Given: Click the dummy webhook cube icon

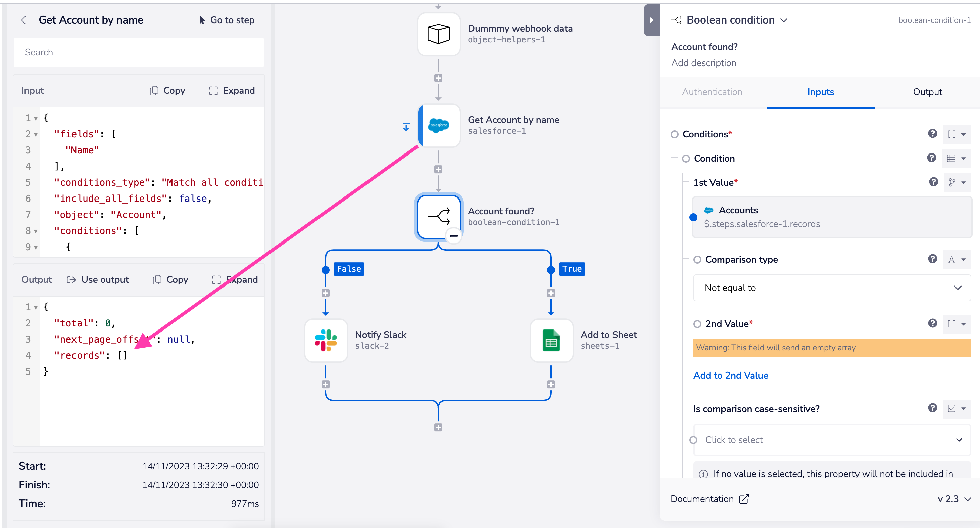Looking at the screenshot, I should (438, 33).
